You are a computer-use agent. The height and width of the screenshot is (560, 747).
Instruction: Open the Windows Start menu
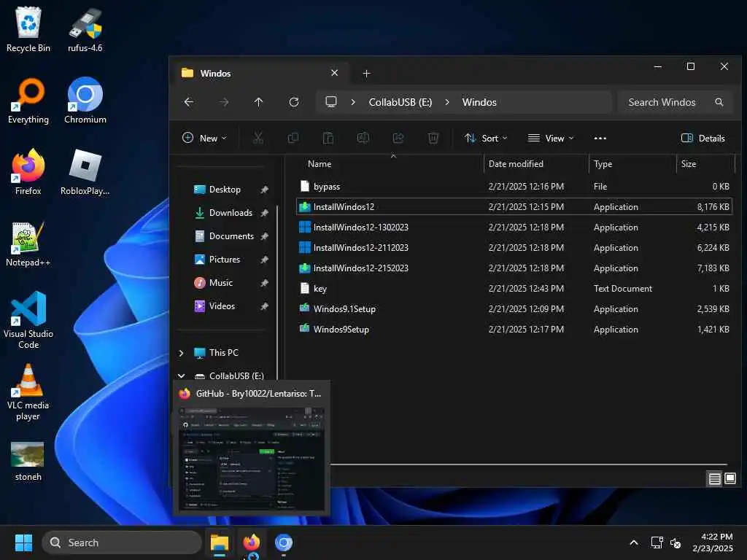23,542
